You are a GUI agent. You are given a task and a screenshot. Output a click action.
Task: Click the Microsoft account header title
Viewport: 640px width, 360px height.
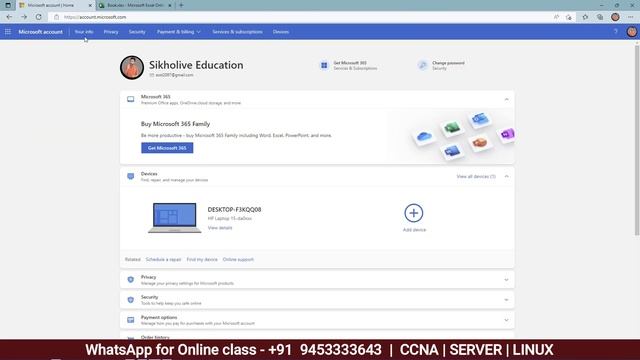point(40,31)
